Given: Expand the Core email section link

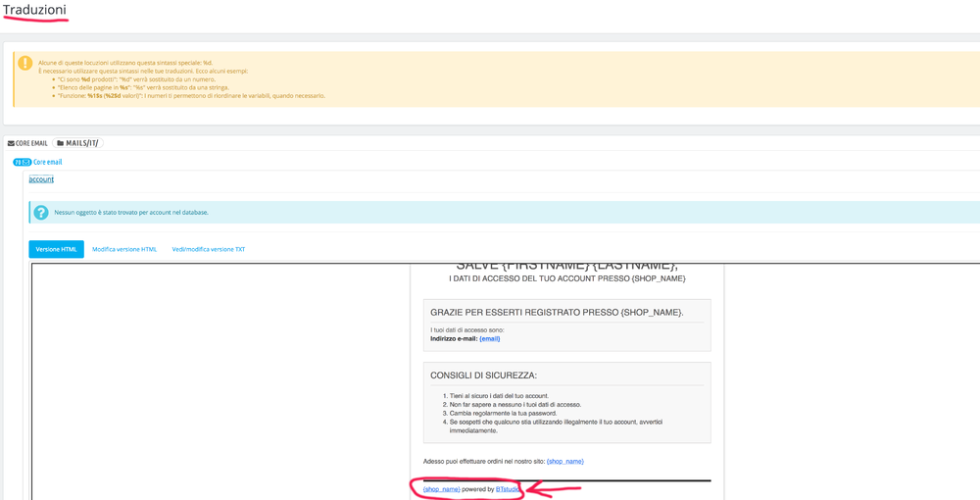Looking at the screenshot, I should point(47,162).
